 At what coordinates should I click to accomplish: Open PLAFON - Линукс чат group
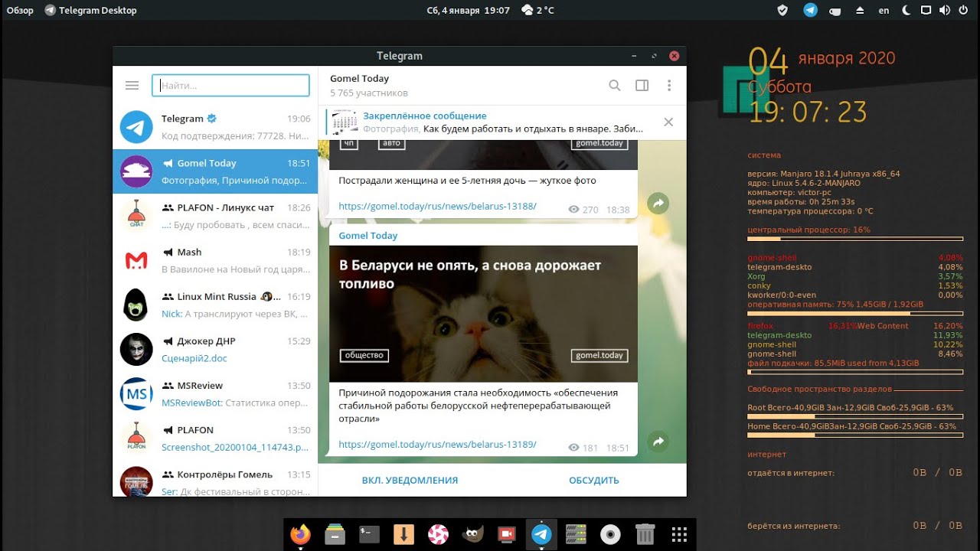pos(215,216)
